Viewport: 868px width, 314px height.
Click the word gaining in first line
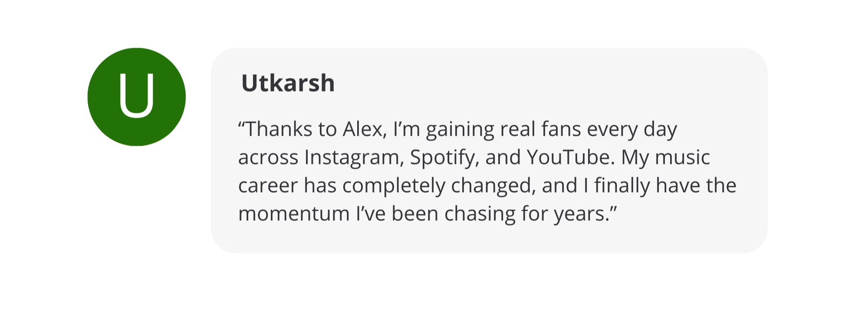460,129
